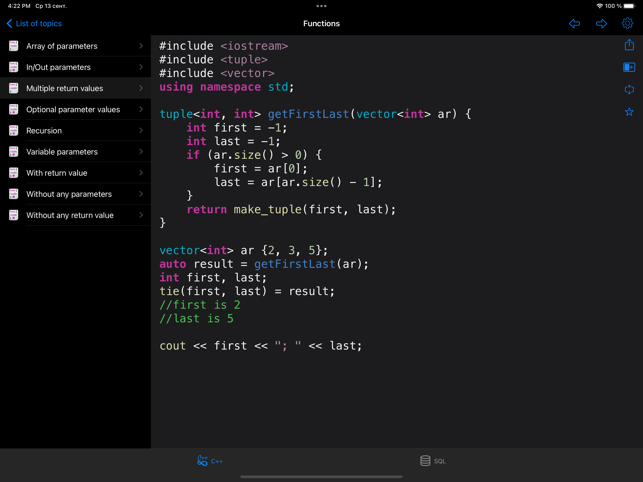Click the Wi-Fi status icon
This screenshot has width=643, height=482.
(600, 6)
